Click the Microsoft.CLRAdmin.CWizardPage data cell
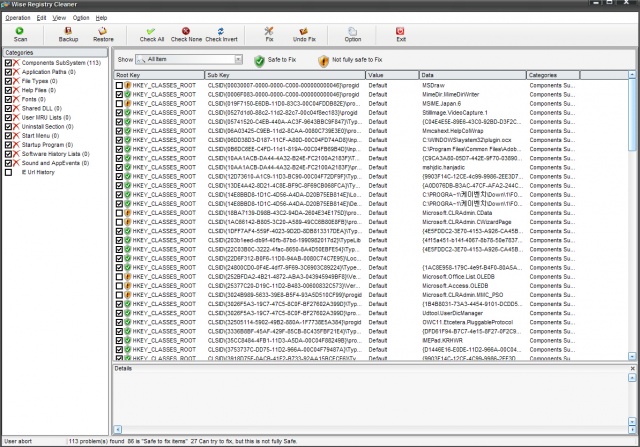Viewport: 640px width, 447px height. [467, 222]
